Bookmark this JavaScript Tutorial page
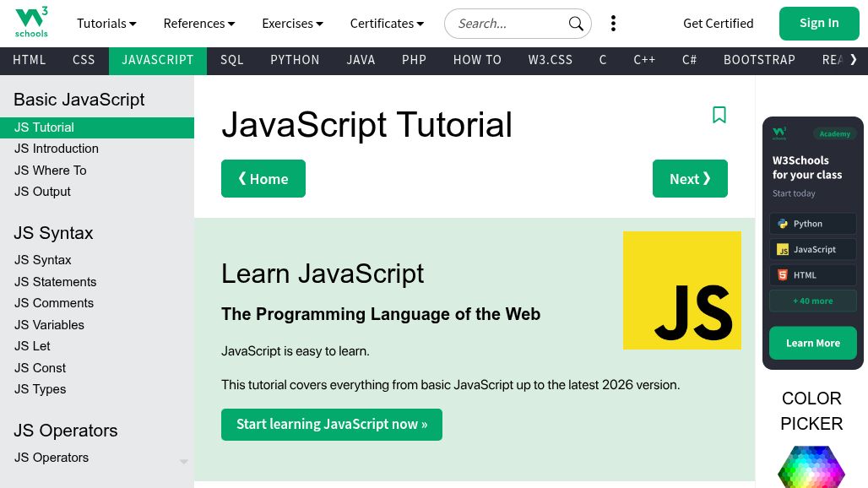868x488 pixels. [x=719, y=115]
